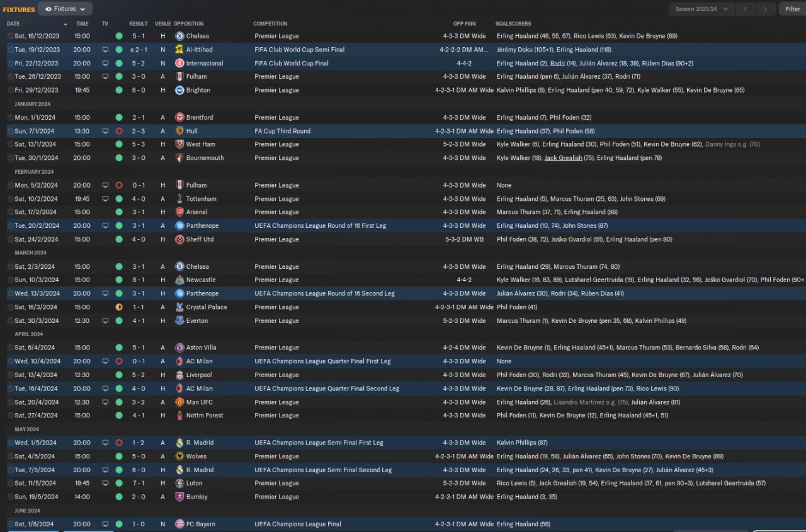Open Parthenope from the 20/2/2024 row

coord(203,226)
